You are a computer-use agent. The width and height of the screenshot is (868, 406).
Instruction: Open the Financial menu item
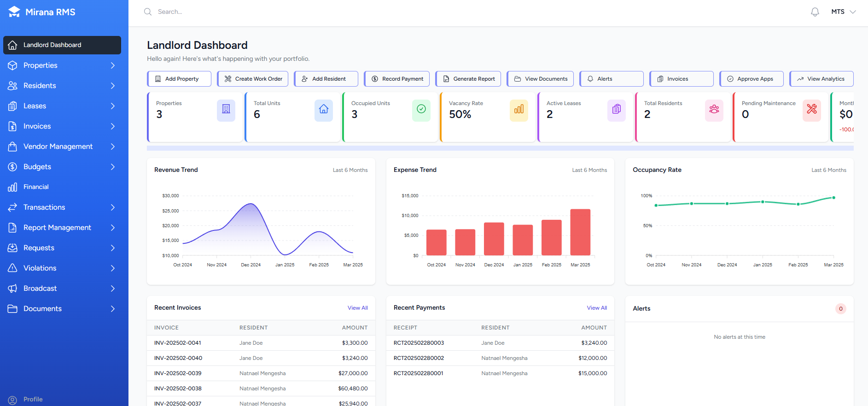(62, 187)
